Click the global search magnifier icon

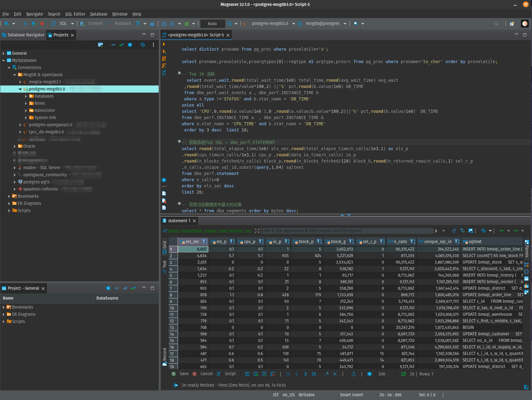coord(497,24)
